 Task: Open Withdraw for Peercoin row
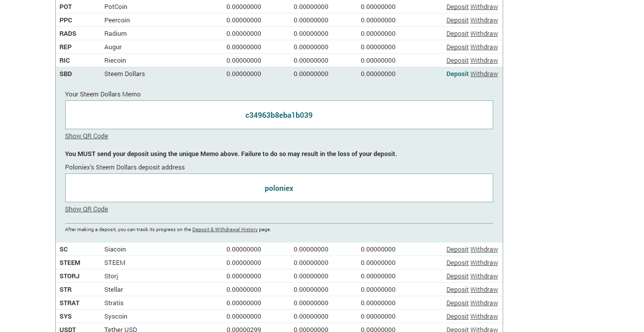point(484,20)
